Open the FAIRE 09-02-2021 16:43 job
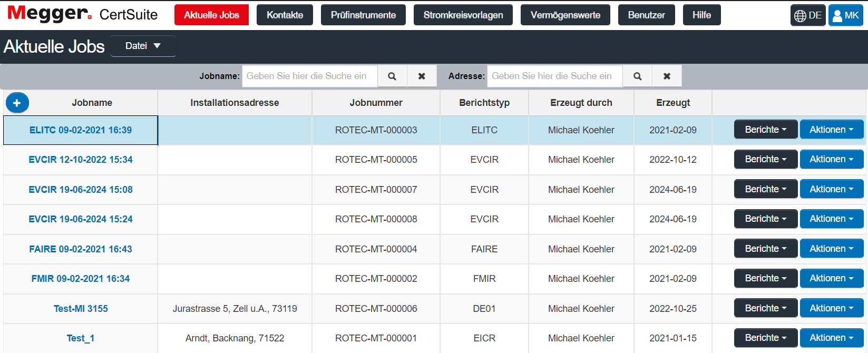Screen dimensions: 868x353 81,249
